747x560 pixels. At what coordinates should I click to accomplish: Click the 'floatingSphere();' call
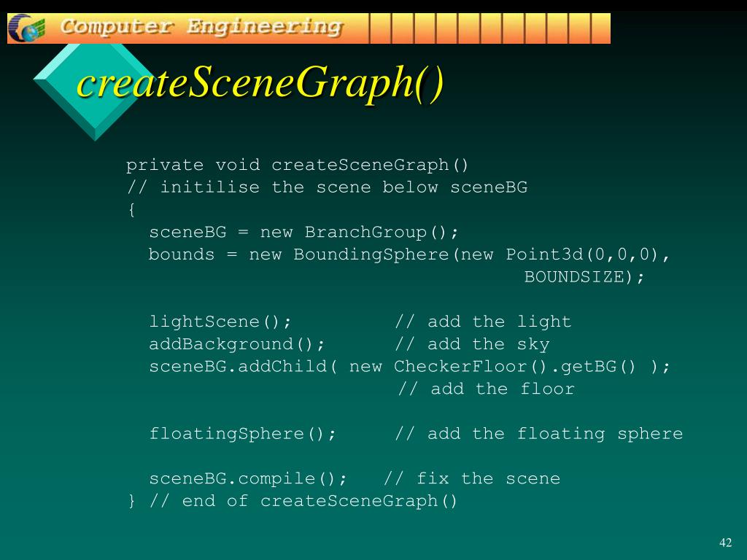tap(242, 434)
